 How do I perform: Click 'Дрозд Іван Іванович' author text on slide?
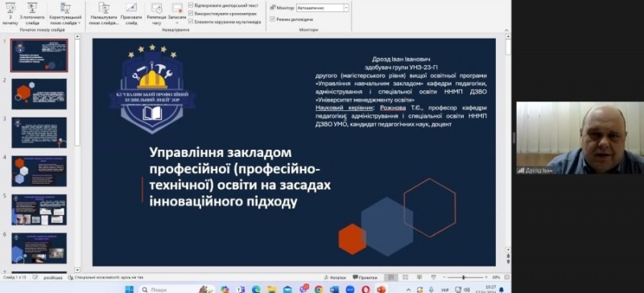click(x=401, y=60)
